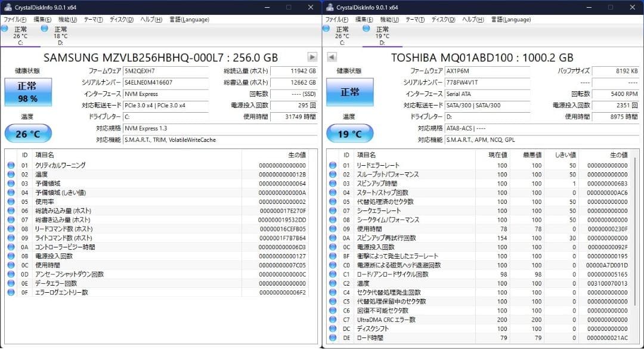
Task: Click status icon for 使用率 row
Action: point(11,202)
